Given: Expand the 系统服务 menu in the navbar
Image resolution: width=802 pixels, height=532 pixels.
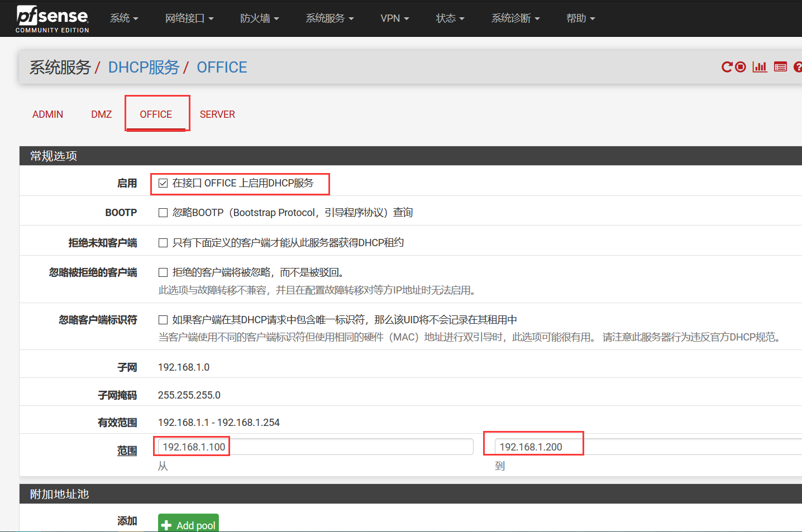Looking at the screenshot, I should (330, 18).
